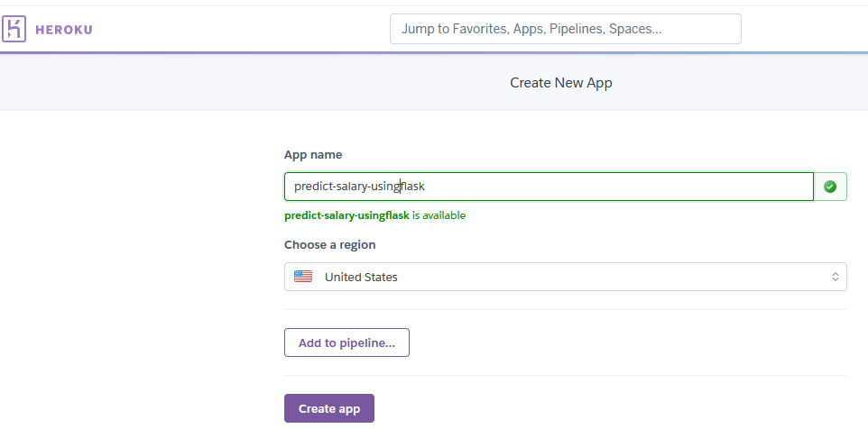Place cursor after 'flask' in App name field
Viewport: 868px width, 429px height.
pos(426,187)
